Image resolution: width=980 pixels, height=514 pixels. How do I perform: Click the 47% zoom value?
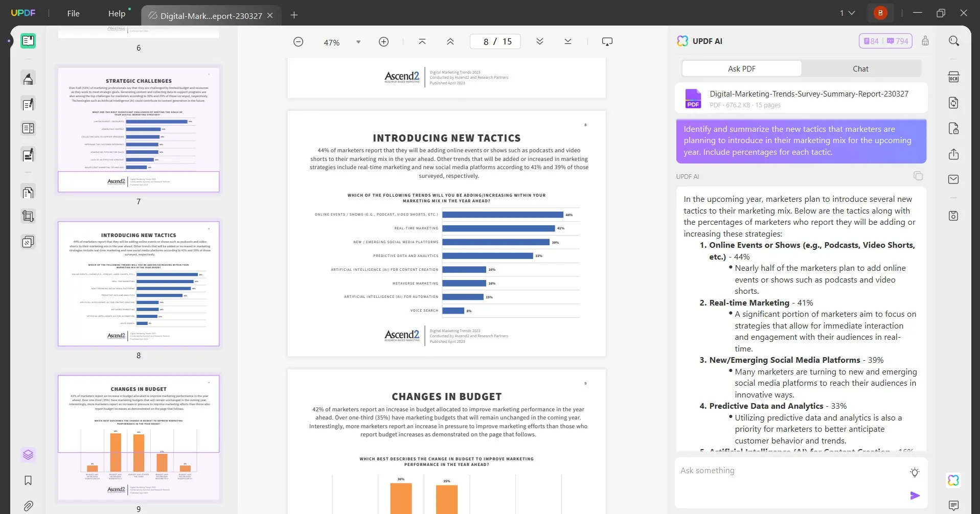tap(331, 42)
